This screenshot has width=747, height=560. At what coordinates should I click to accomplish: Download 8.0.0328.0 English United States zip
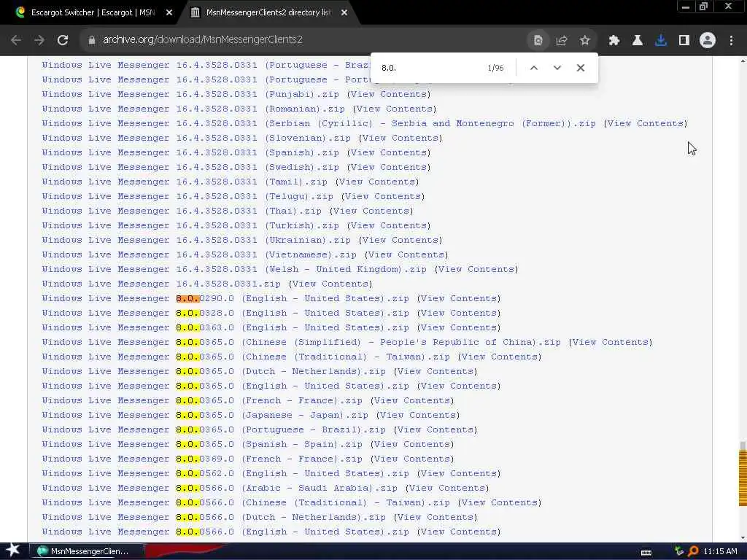pos(225,314)
